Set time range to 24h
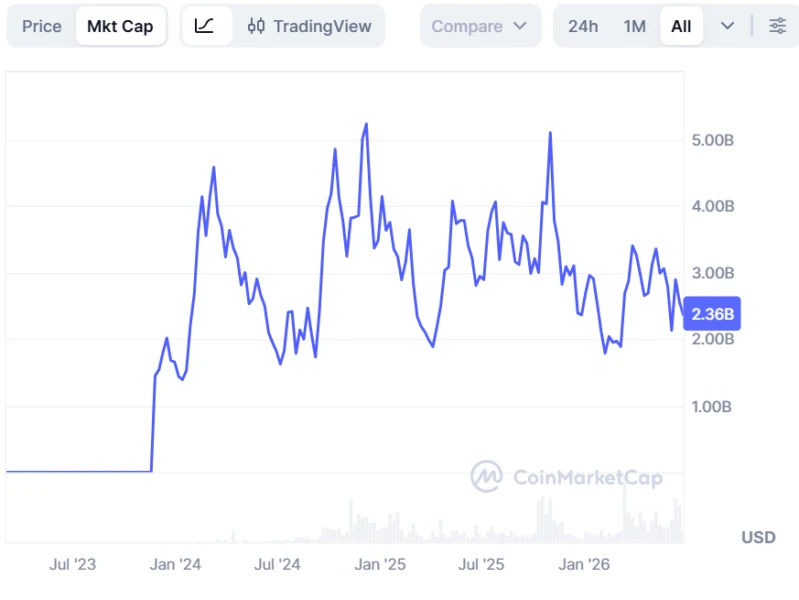Image resolution: width=799 pixels, height=600 pixels. 583,26
